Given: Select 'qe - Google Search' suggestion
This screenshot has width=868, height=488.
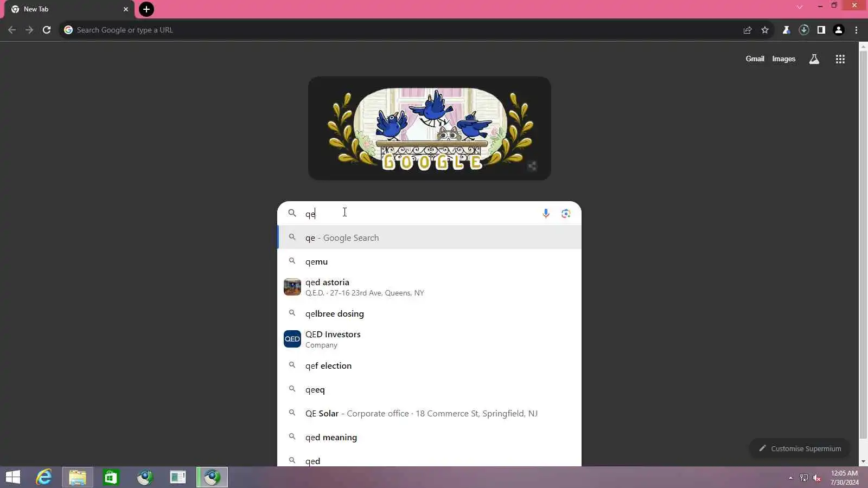Looking at the screenshot, I should tap(430, 237).
